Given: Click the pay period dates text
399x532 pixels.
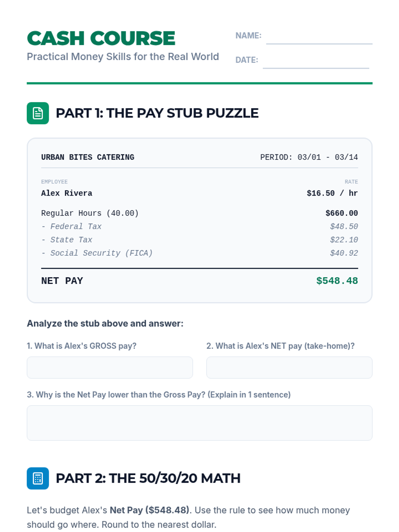Looking at the screenshot, I should point(309,157).
